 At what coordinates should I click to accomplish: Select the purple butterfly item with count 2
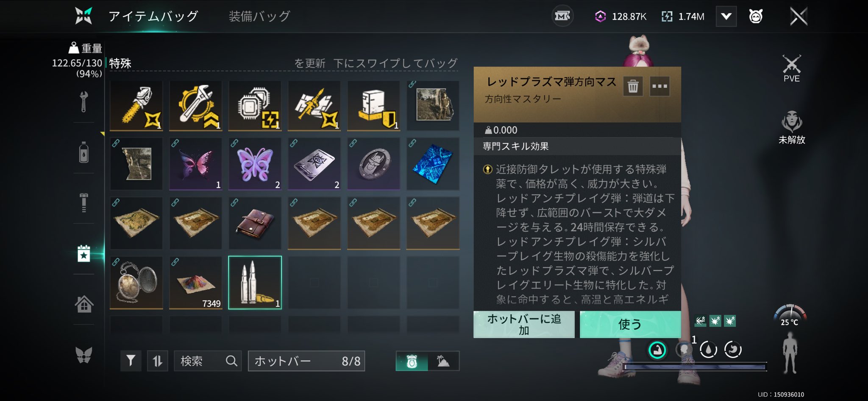coord(255,164)
